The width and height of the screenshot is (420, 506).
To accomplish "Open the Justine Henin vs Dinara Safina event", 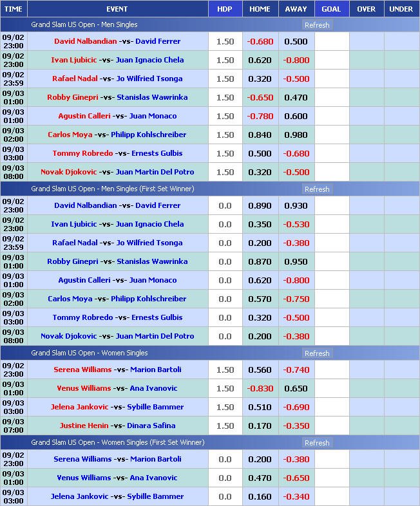I will (x=117, y=426).
